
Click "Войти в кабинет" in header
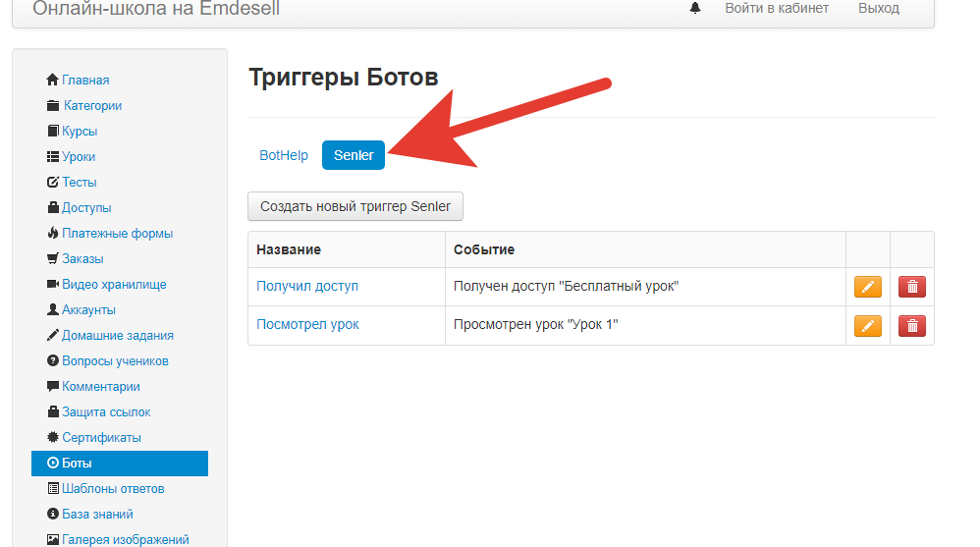(776, 8)
